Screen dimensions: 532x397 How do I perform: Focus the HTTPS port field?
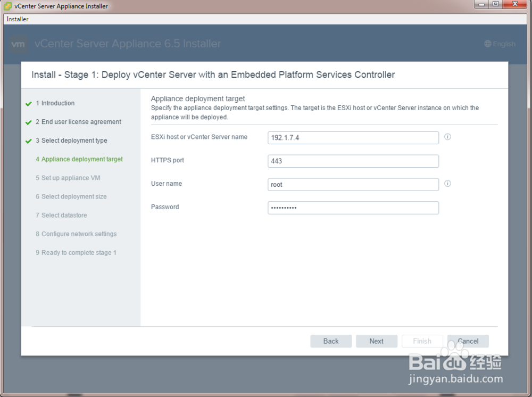point(353,161)
